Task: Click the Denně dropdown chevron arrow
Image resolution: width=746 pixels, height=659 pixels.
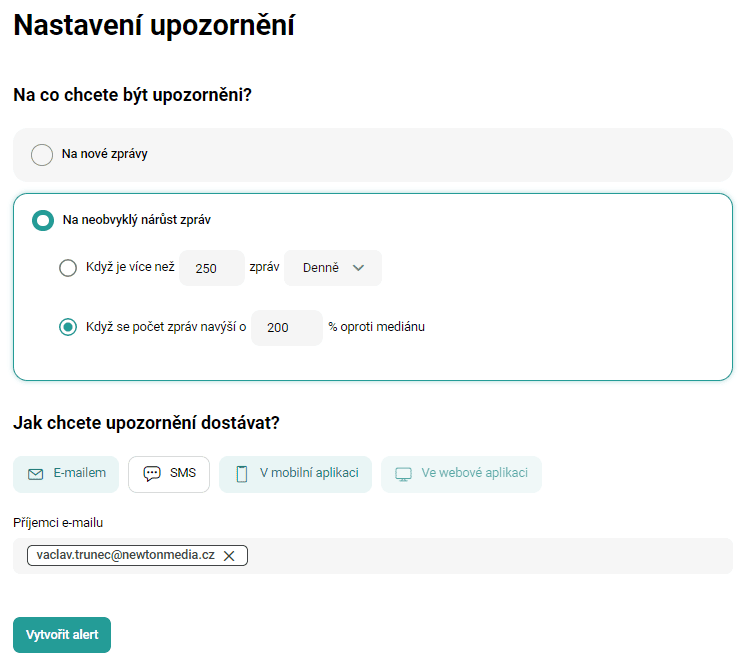Action: tap(358, 268)
